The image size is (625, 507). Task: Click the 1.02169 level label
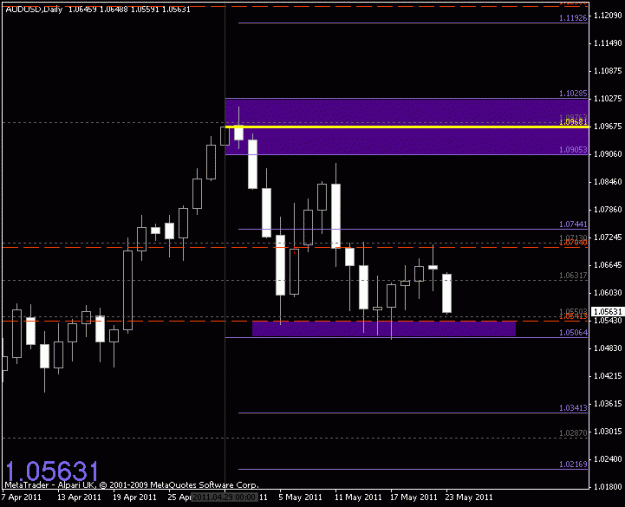573,464
